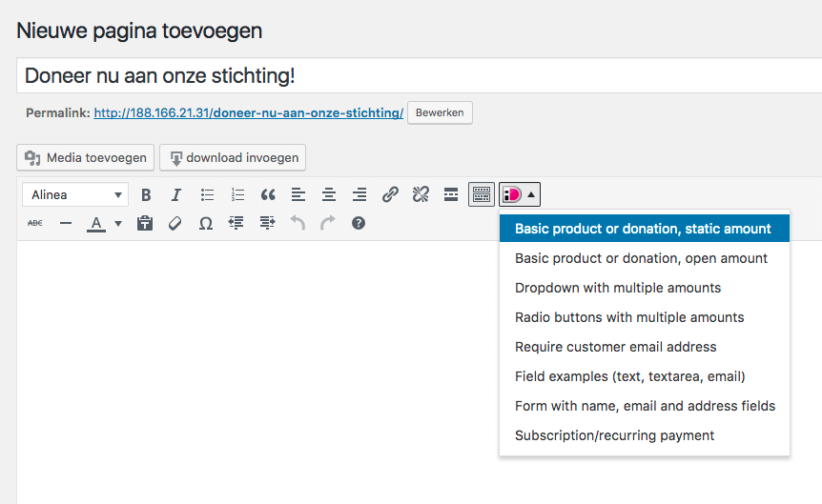The height and width of the screenshot is (504, 822).
Task: Toggle strikethrough text formatting
Action: point(35,224)
